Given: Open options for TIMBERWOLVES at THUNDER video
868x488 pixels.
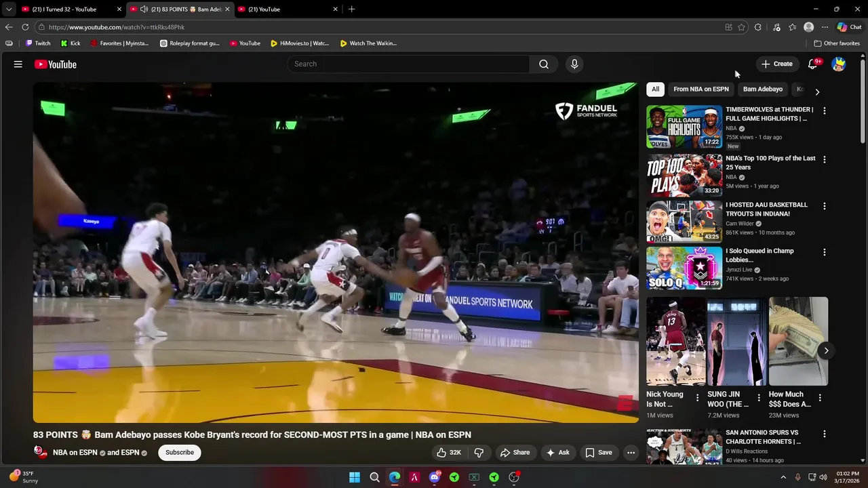Looking at the screenshot, I should (825, 110).
